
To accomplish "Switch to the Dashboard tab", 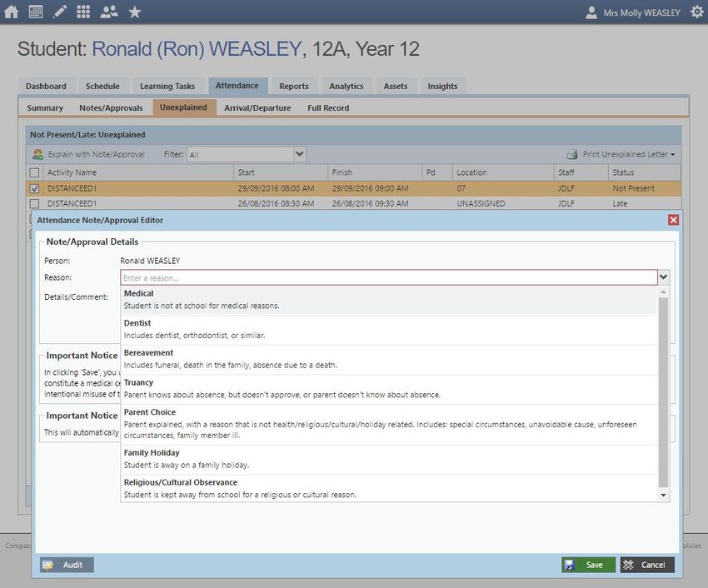I will pyautogui.click(x=46, y=87).
